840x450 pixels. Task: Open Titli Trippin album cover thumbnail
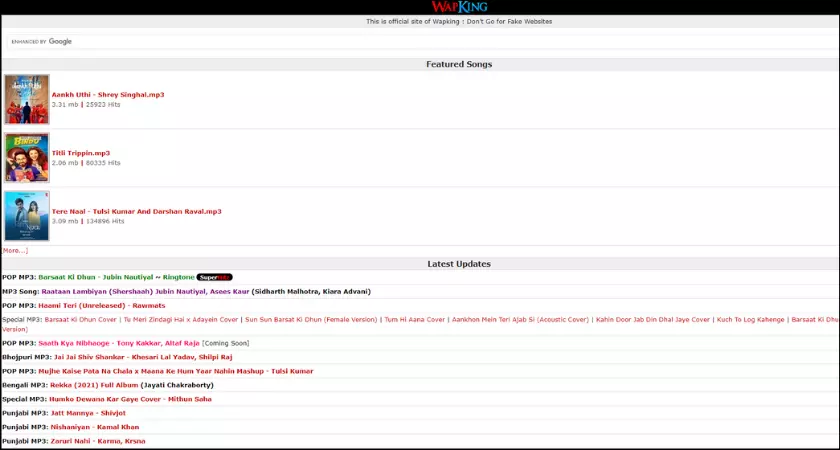coord(27,158)
